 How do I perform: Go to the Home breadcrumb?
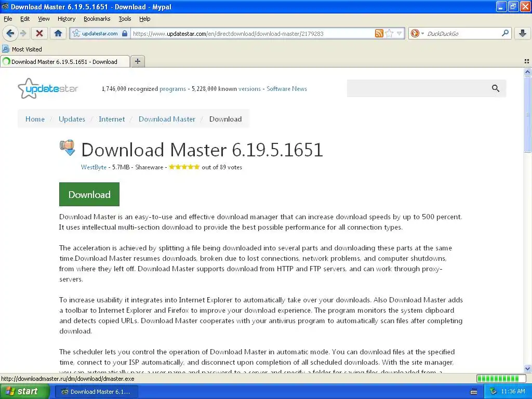[35, 119]
